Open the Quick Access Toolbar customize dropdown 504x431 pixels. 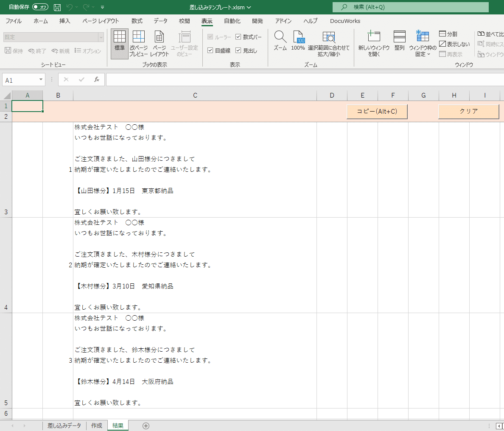tap(103, 7)
